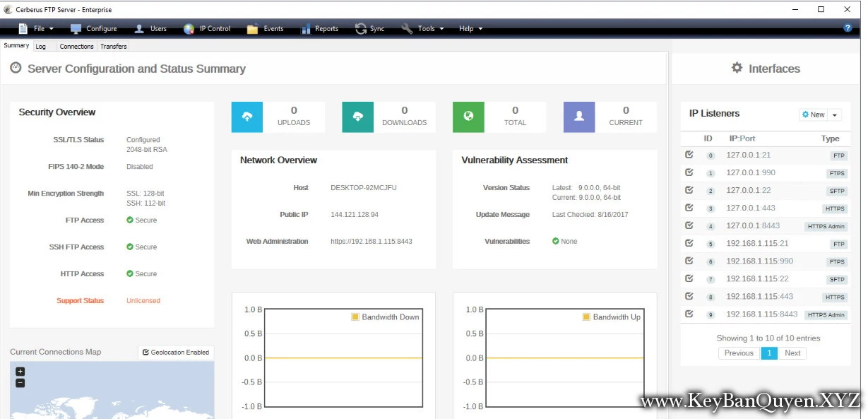Open the Help dropdown menu
The width and height of the screenshot is (868, 419).
pos(470,28)
